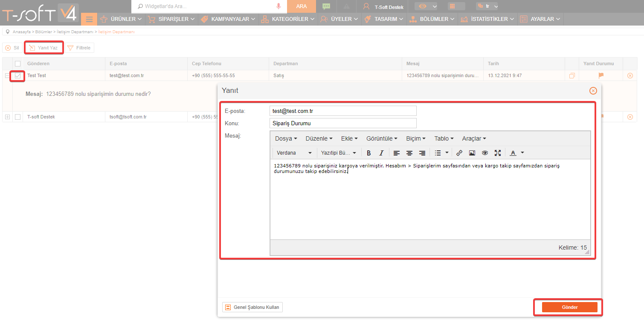Apply bold formatting in the message editor

(369, 153)
